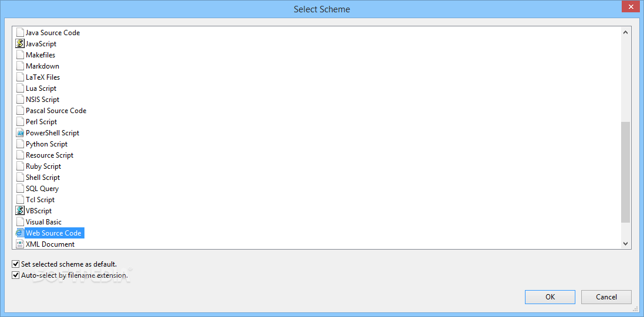Pick Pascal Source Code scheme
Image resolution: width=644 pixels, height=317 pixels.
point(56,110)
